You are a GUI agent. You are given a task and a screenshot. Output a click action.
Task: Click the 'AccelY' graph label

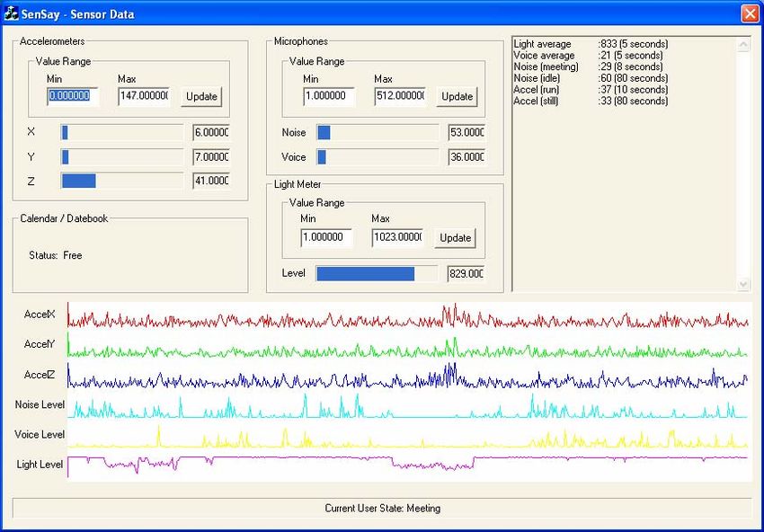pos(40,344)
